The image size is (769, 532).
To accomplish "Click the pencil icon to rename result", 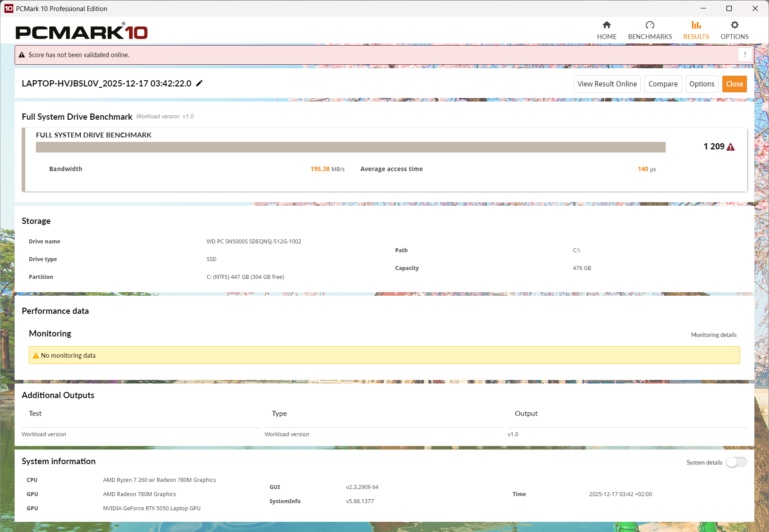I will (200, 83).
